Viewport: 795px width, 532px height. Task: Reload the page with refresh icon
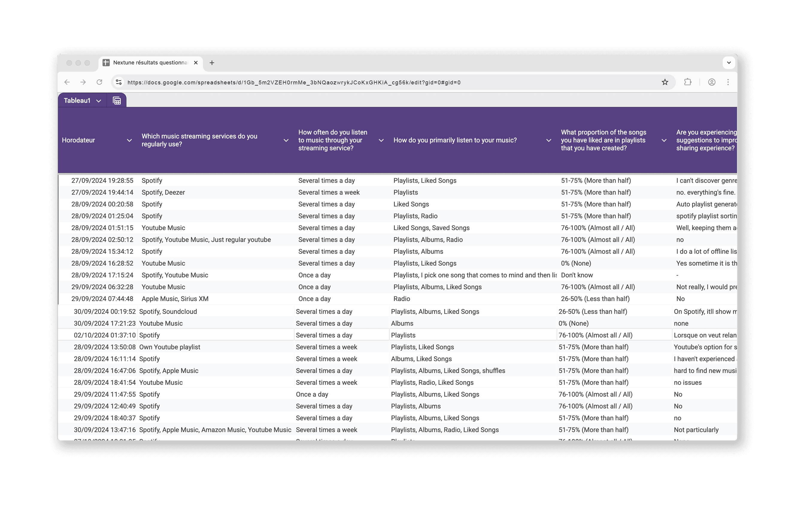click(99, 82)
